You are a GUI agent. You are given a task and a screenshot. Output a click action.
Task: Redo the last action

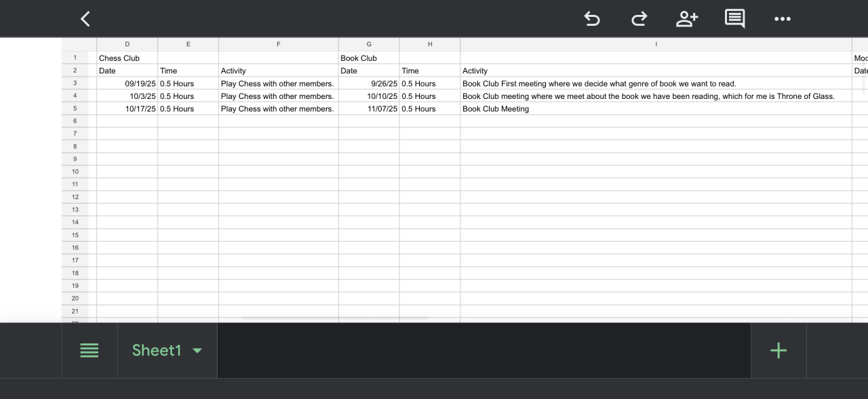pyautogui.click(x=639, y=19)
